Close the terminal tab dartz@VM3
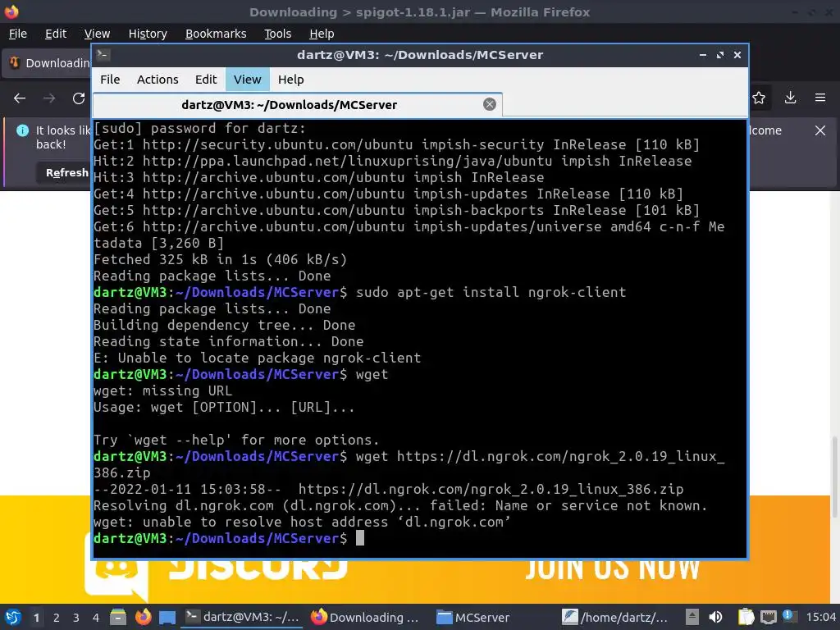This screenshot has width=840, height=630. (489, 104)
